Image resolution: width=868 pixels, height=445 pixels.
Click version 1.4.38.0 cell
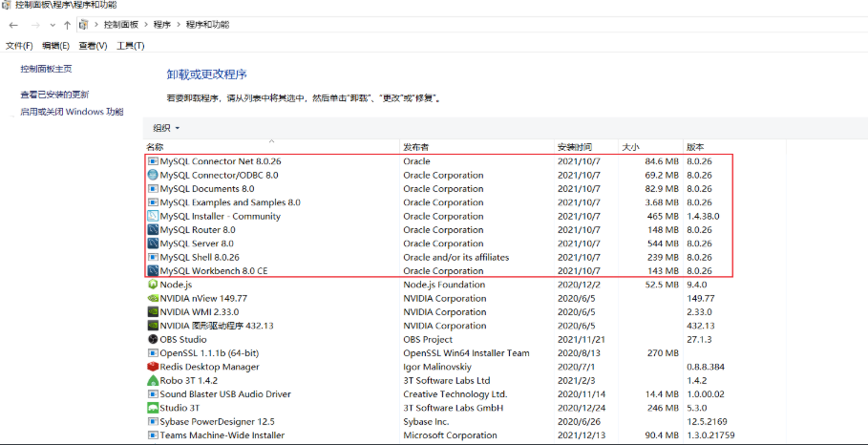(703, 217)
